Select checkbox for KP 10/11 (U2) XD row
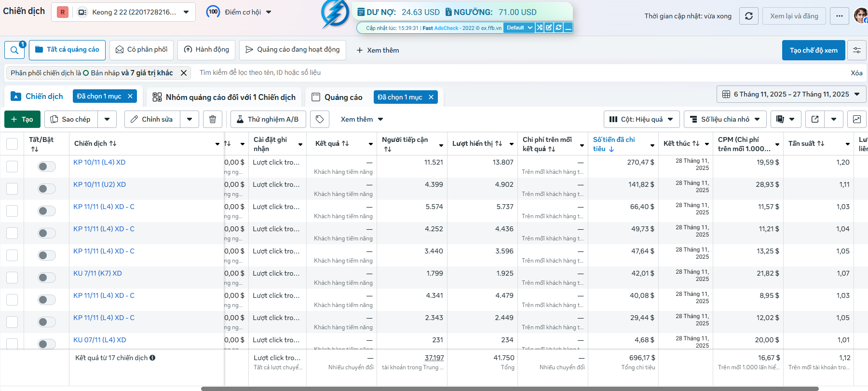This screenshot has height=391, width=868. [12, 189]
